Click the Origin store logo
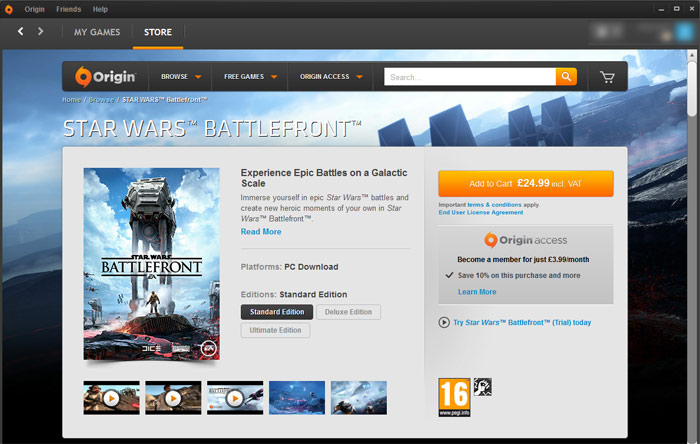700x444 pixels. coord(105,76)
